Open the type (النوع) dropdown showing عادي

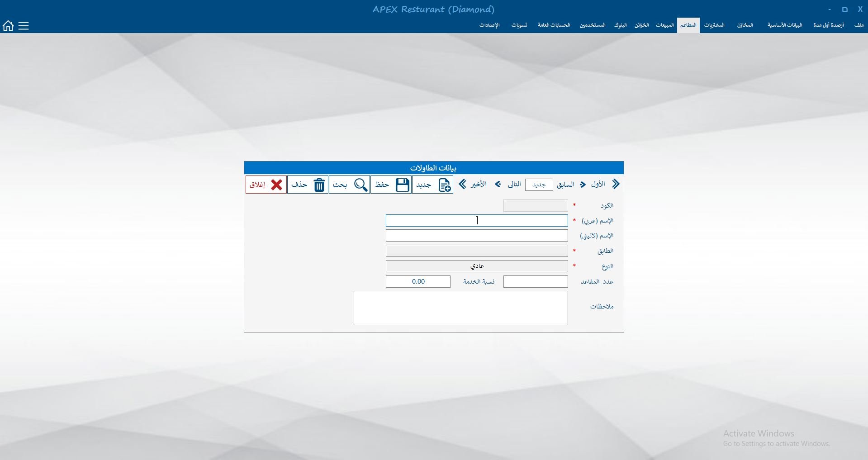(477, 266)
